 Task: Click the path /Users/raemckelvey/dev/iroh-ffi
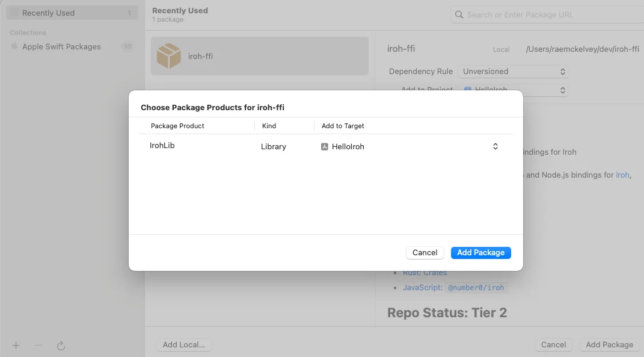click(x=583, y=49)
